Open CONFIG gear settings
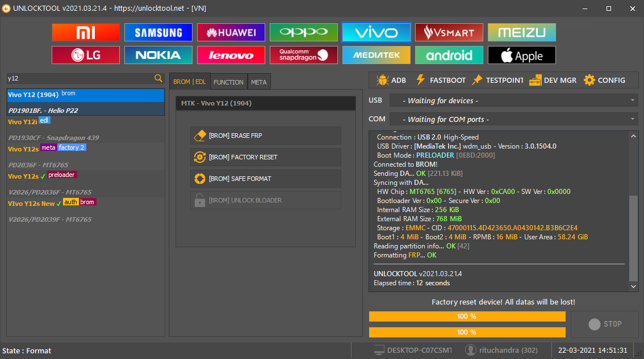644x359 pixels. tap(605, 80)
